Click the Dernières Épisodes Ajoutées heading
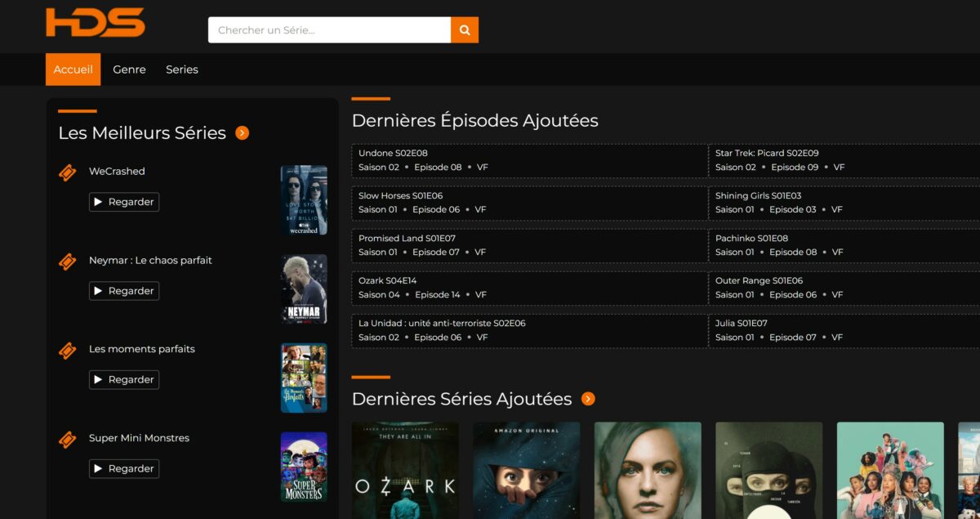Image resolution: width=980 pixels, height=519 pixels. (475, 121)
